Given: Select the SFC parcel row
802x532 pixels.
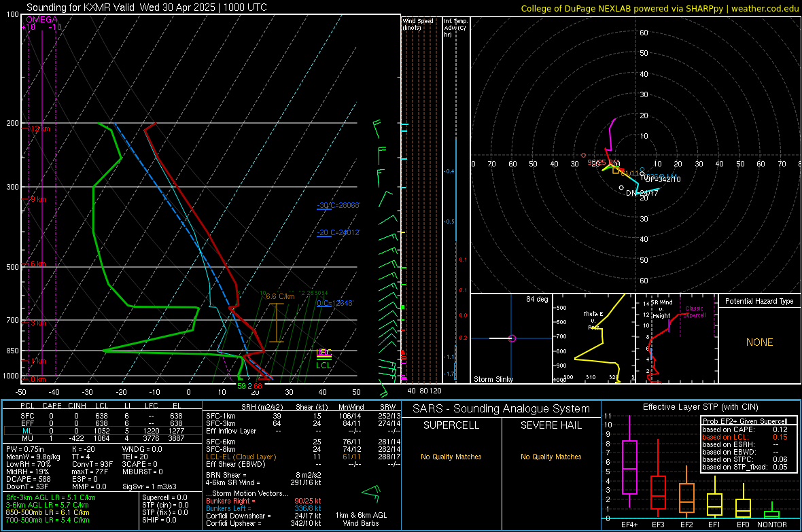Looking at the screenshot, I should point(102,416).
